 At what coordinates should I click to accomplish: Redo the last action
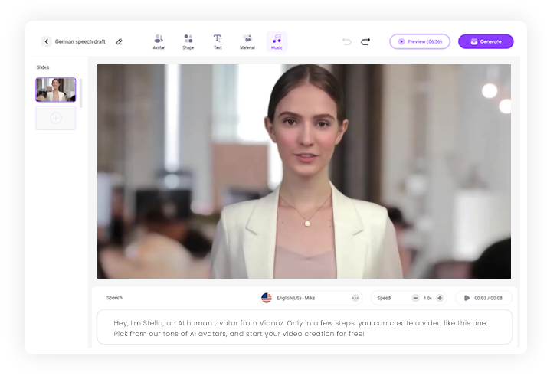(365, 41)
